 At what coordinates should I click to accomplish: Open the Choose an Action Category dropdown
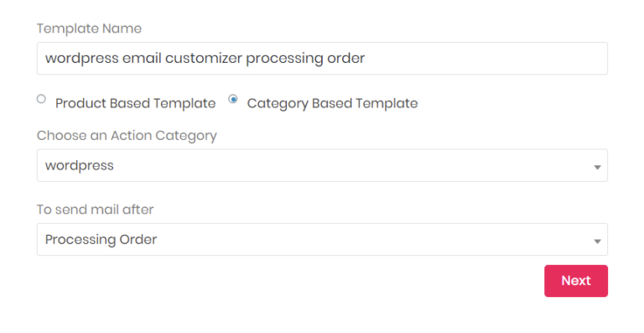click(322, 165)
